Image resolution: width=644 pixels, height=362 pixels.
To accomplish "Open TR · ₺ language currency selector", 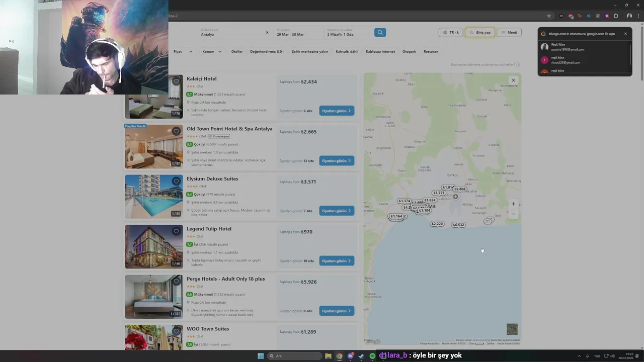I will 451,32.
